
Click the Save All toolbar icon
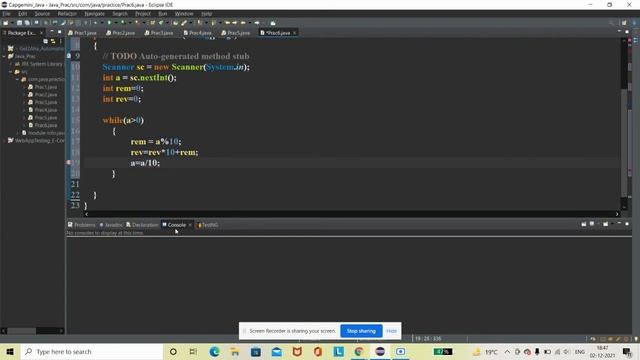[x=27, y=23]
